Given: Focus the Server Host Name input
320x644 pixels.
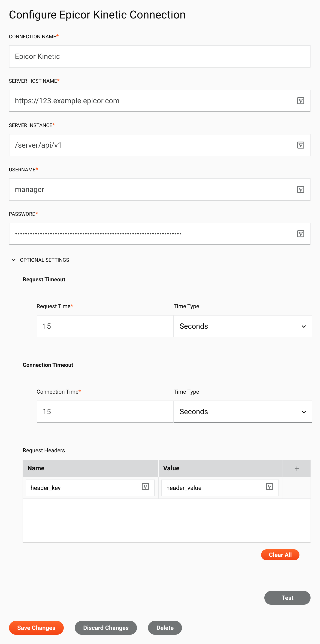Looking at the screenshot, I should click(x=160, y=101).
